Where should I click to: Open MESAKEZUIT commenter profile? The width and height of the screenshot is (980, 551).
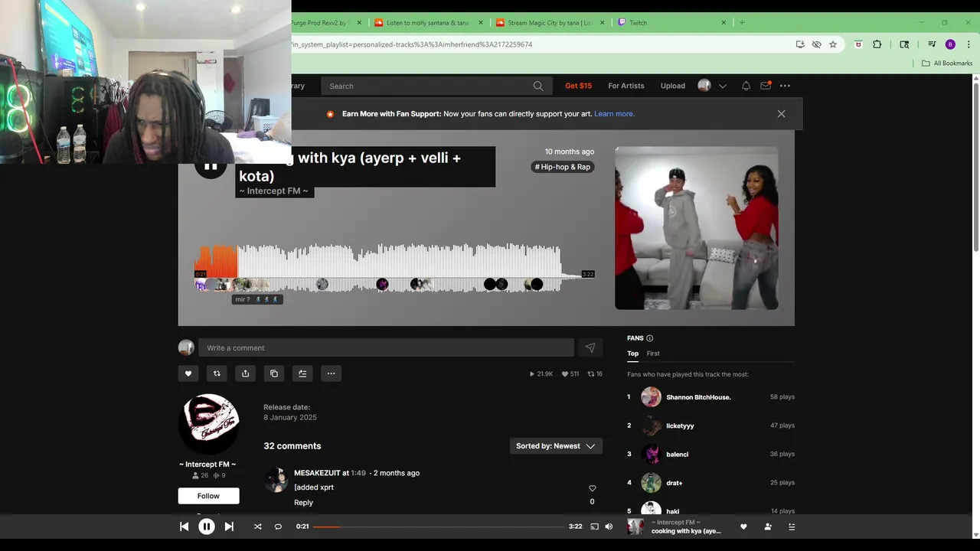[x=317, y=473]
